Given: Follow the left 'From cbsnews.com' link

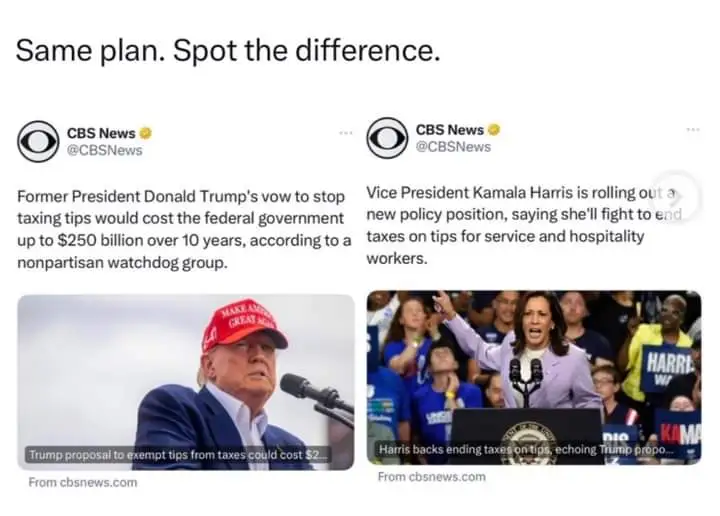Looking at the screenshot, I should 83,483.
